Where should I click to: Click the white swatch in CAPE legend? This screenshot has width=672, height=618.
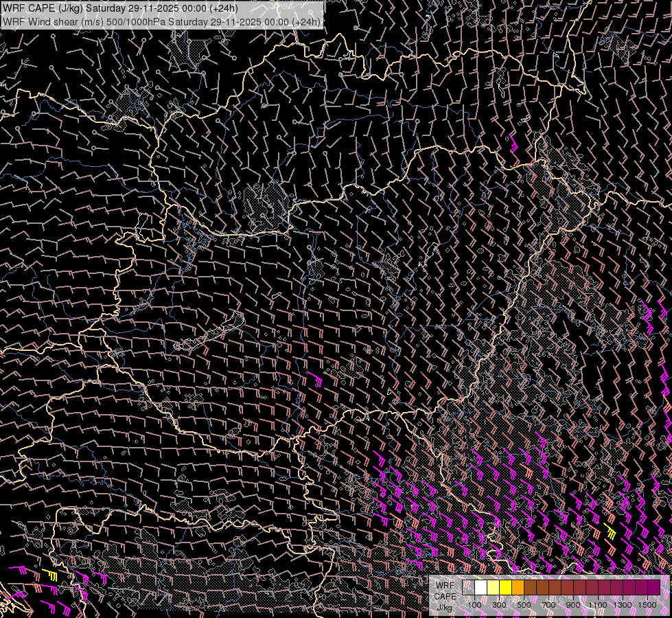point(481,588)
